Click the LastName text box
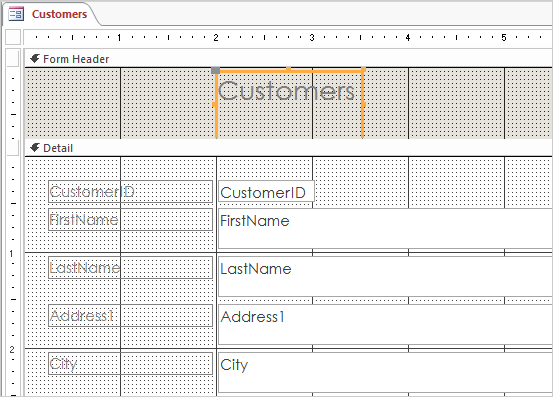Viewport: 553px width, 397px height. [385, 276]
